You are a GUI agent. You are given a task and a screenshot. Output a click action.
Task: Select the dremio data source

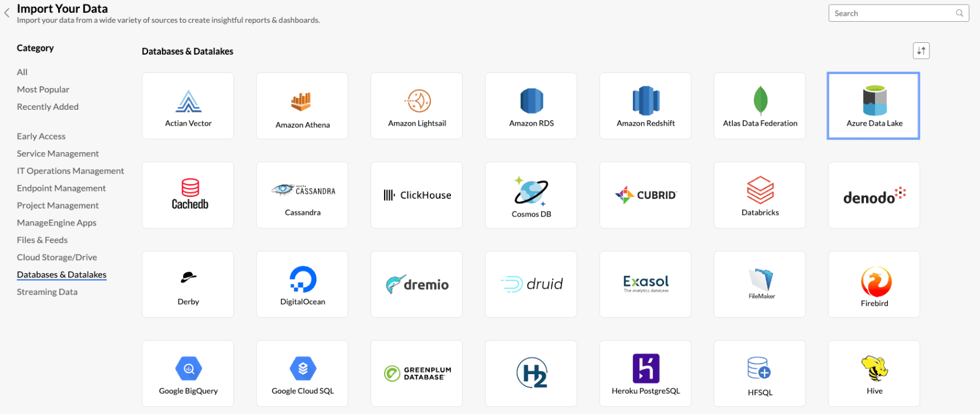(417, 284)
